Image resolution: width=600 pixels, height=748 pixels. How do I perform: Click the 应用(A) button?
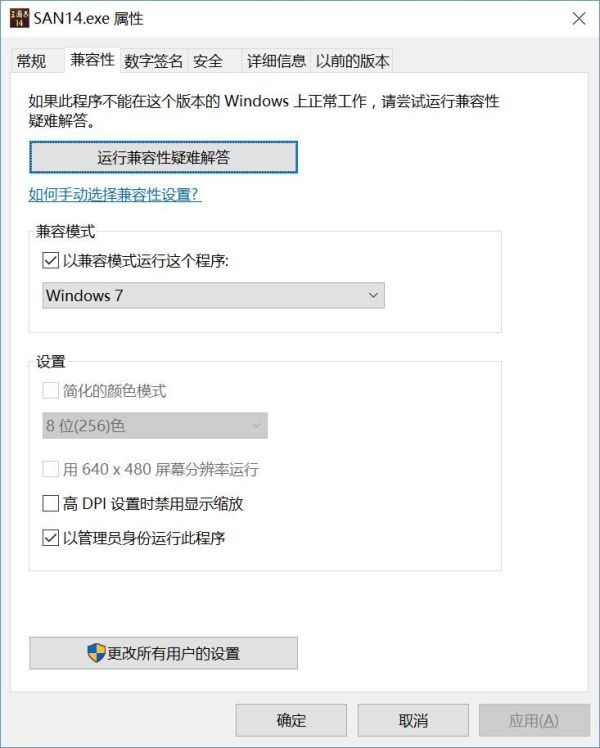coord(533,720)
